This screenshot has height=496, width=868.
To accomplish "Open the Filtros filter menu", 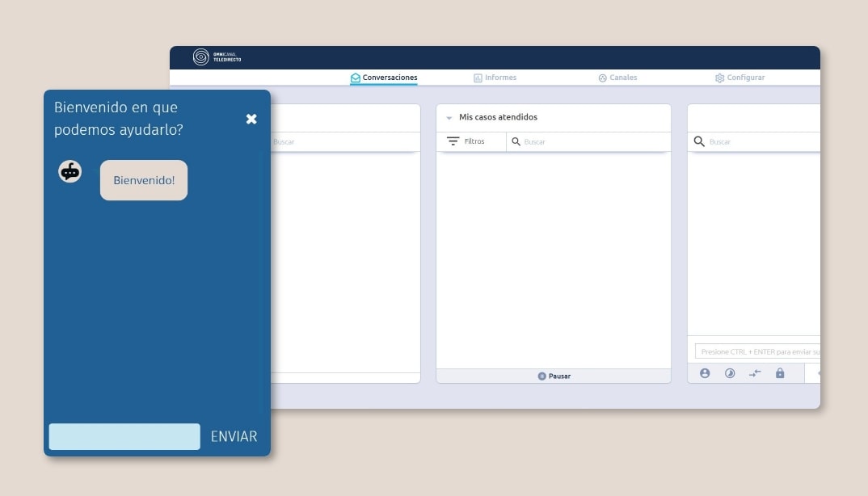I will (466, 141).
